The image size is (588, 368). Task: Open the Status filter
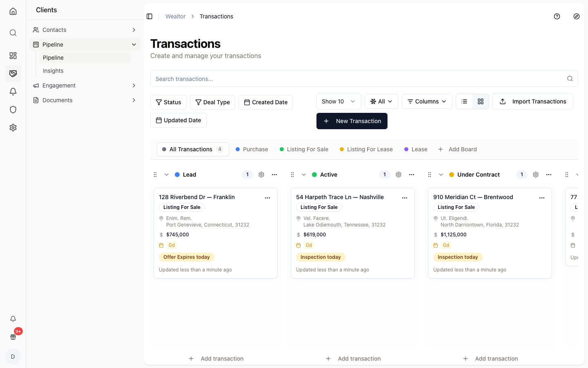168,102
